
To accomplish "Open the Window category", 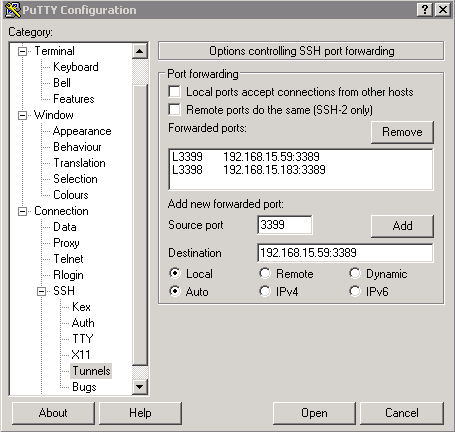I will click(54, 115).
